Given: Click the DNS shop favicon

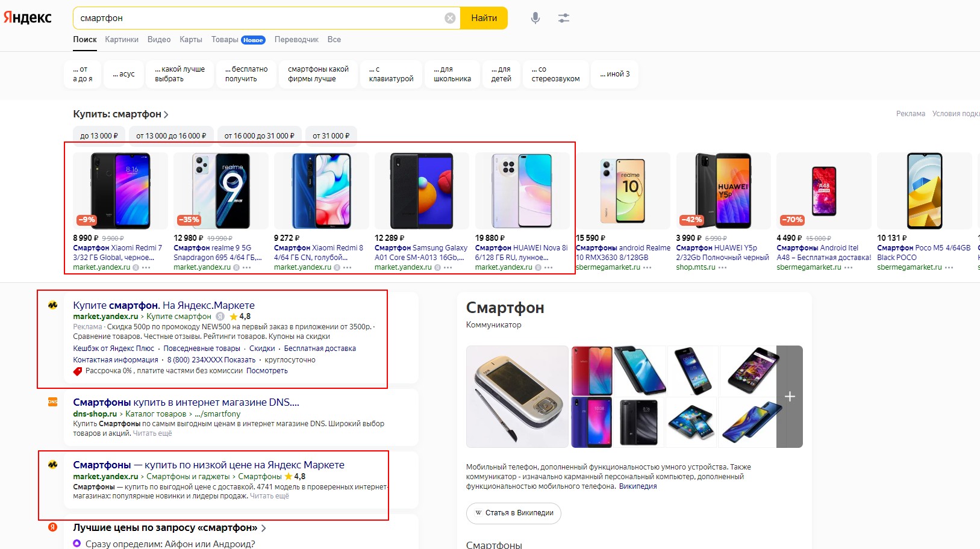Looking at the screenshot, I should [x=53, y=402].
